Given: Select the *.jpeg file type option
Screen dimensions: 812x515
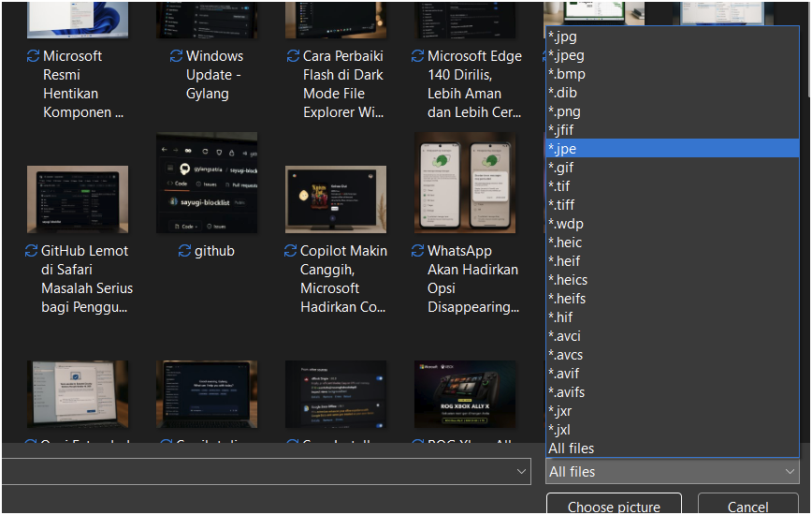Looking at the screenshot, I should click(673, 55).
